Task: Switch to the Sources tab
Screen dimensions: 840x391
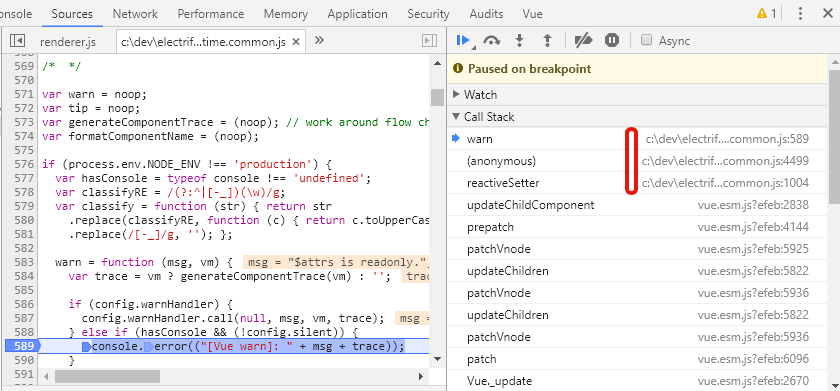Action: [x=72, y=14]
